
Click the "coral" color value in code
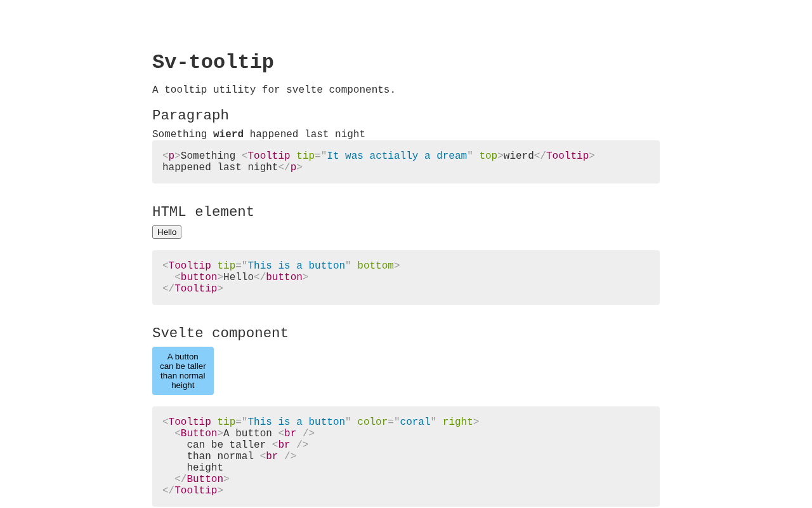[x=415, y=422]
